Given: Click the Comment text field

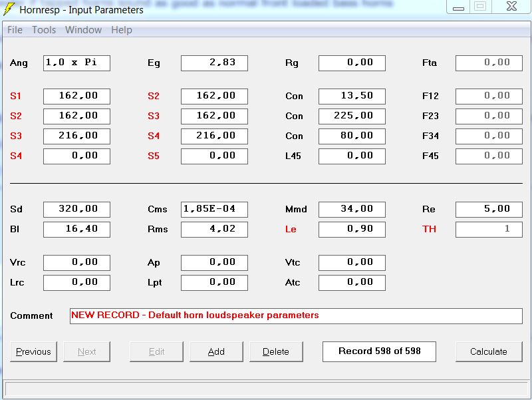Looking at the screenshot, I should pos(296,315).
